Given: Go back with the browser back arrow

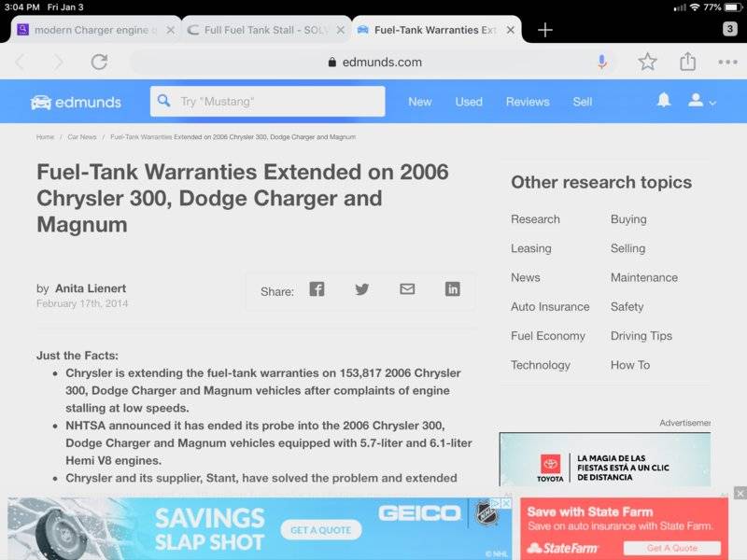Looking at the screenshot, I should point(20,62).
